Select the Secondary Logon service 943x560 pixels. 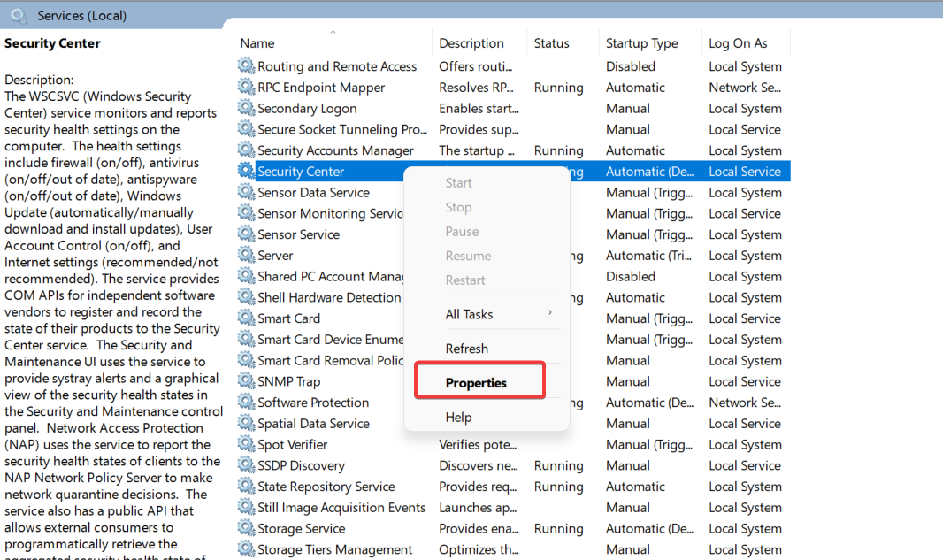tap(307, 108)
